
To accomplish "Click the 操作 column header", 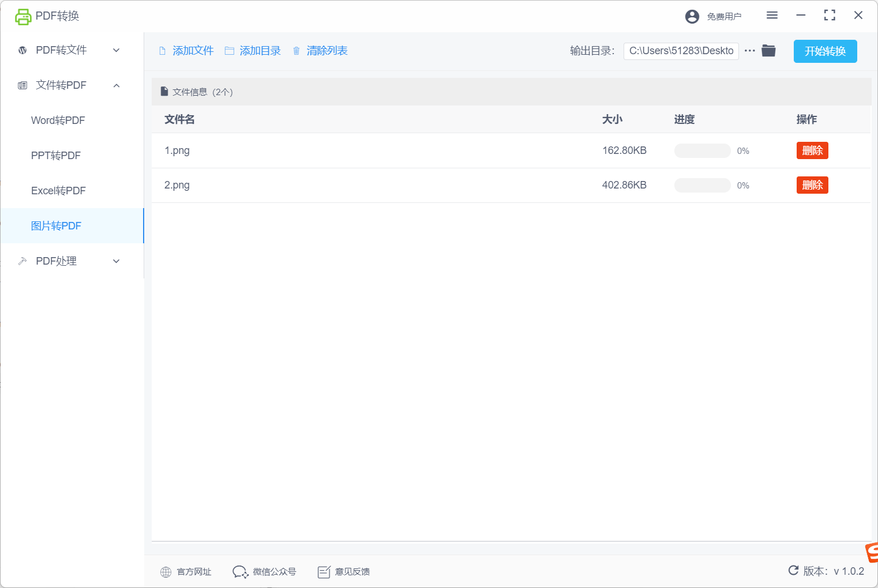I will pos(807,119).
